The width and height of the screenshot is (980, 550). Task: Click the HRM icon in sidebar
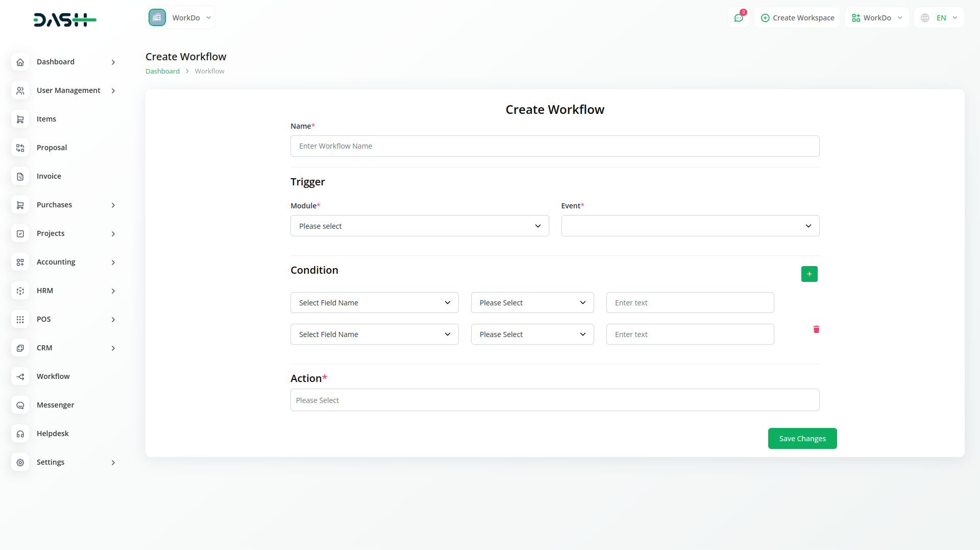[20, 291]
